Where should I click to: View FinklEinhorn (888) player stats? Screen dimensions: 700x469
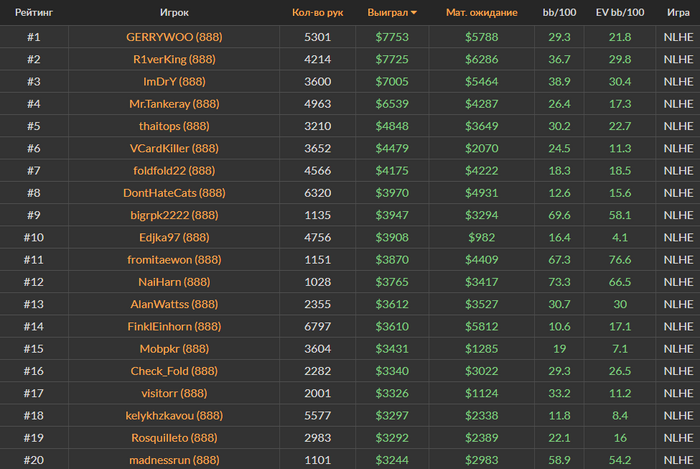tap(174, 326)
